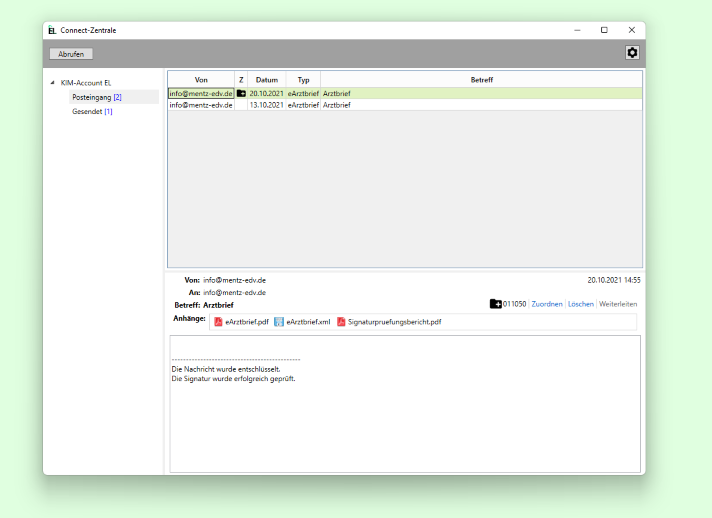Image resolution: width=712 pixels, height=518 pixels.
Task: Select the Posteingang folder
Action: pos(96,97)
